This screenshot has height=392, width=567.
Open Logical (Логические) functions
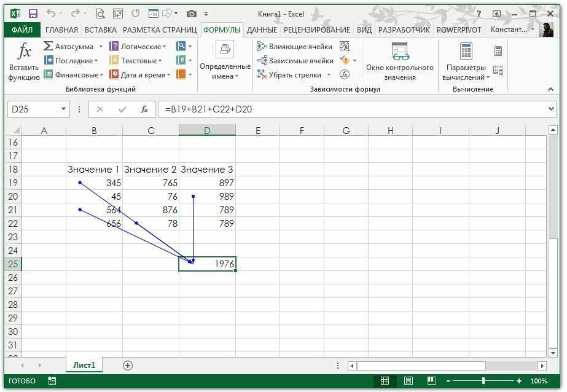click(138, 46)
